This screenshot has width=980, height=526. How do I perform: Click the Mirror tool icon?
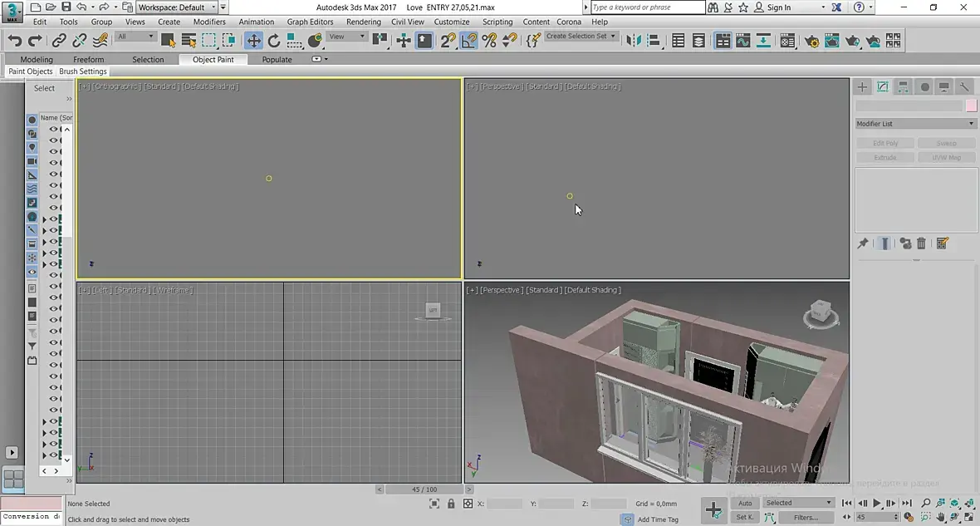[x=634, y=41]
